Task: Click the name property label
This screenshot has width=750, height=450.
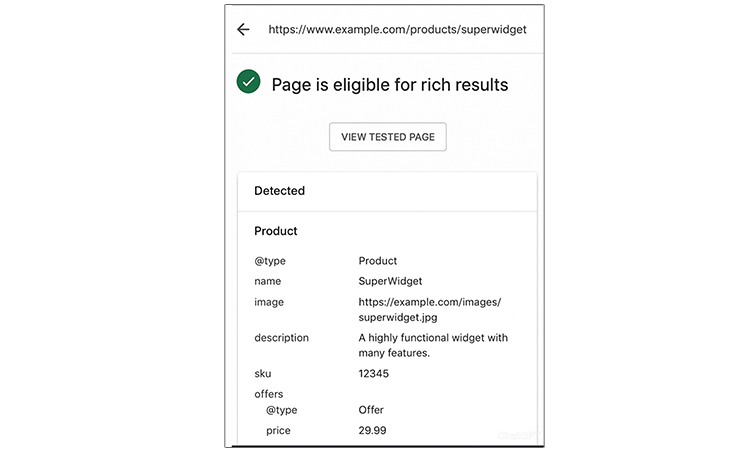Action: click(267, 282)
